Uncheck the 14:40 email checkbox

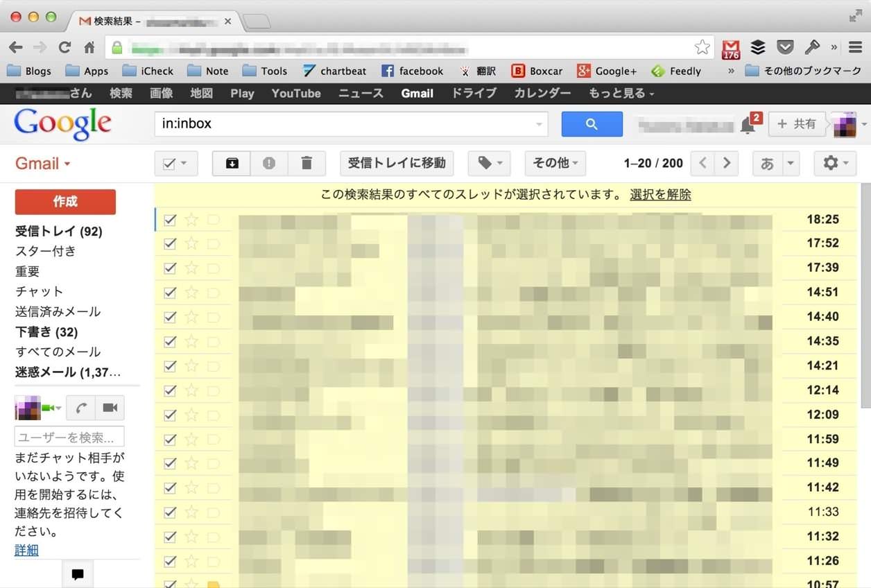click(170, 317)
